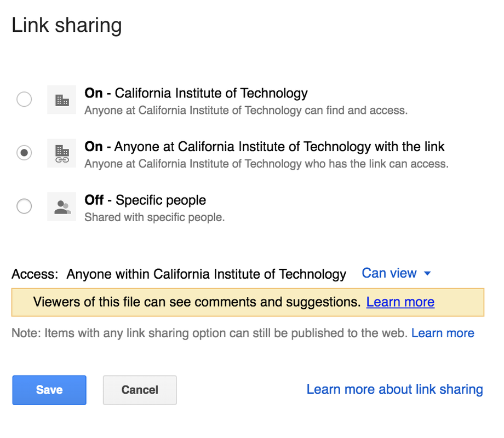Viewport: 504px width, 438px height.
Task: Click the blue arrow beside 'Can view'
Action: tap(428, 274)
